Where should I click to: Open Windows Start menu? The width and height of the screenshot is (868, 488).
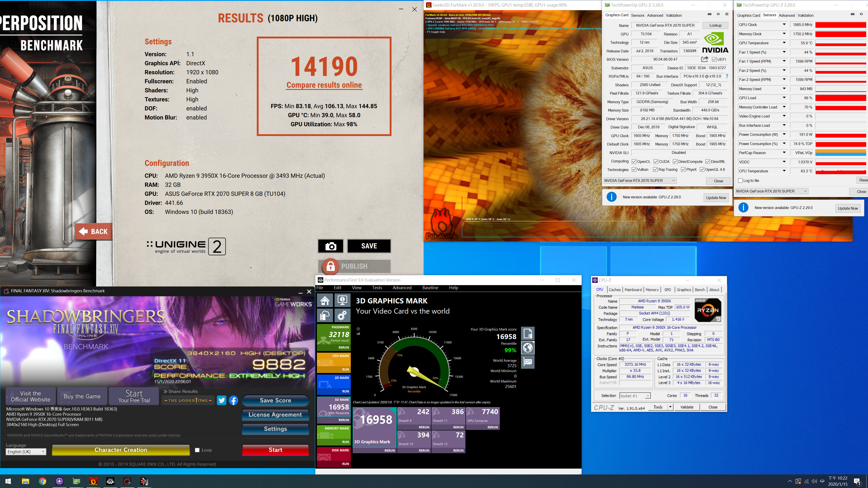pyautogui.click(x=8, y=481)
